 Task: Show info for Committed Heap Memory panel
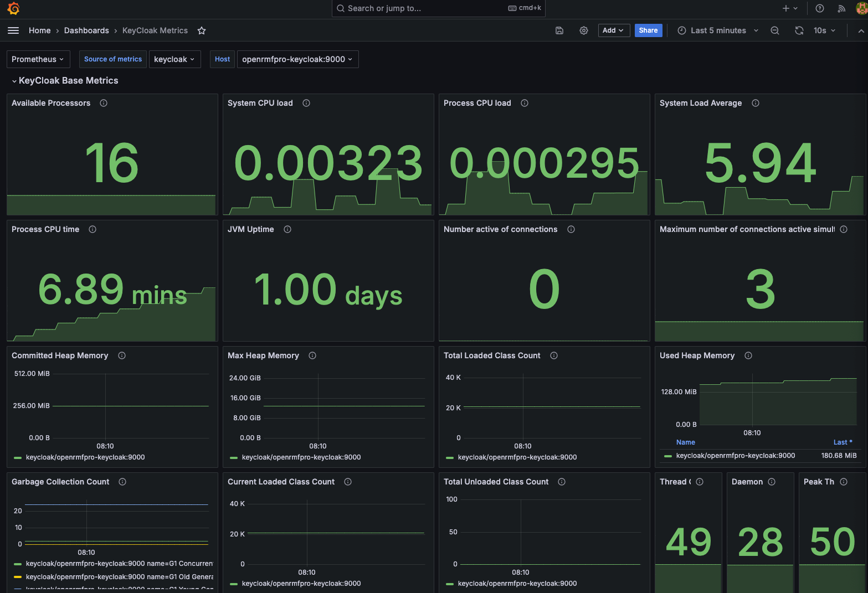[122, 355]
